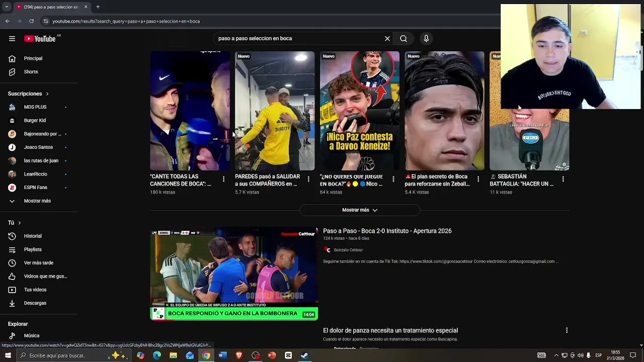Open a new browser tab
The height and width of the screenshot is (362, 644).
[x=98, y=7]
